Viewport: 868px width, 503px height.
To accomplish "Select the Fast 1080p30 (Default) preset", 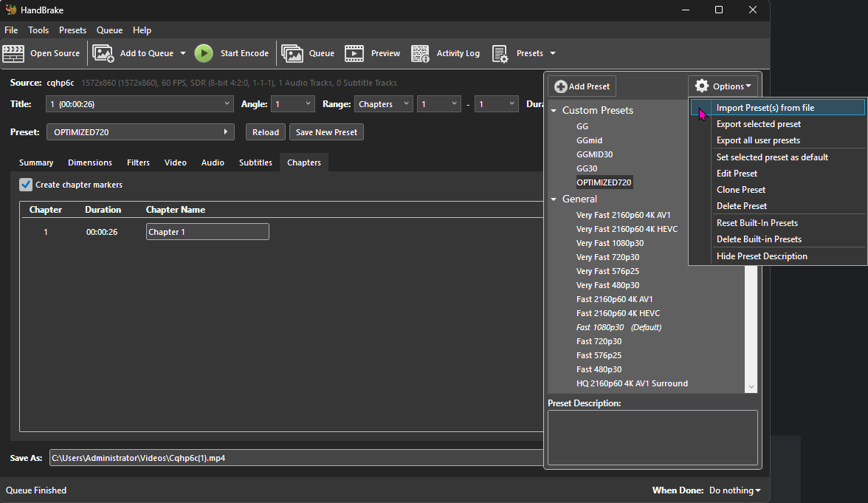I will click(619, 326).
